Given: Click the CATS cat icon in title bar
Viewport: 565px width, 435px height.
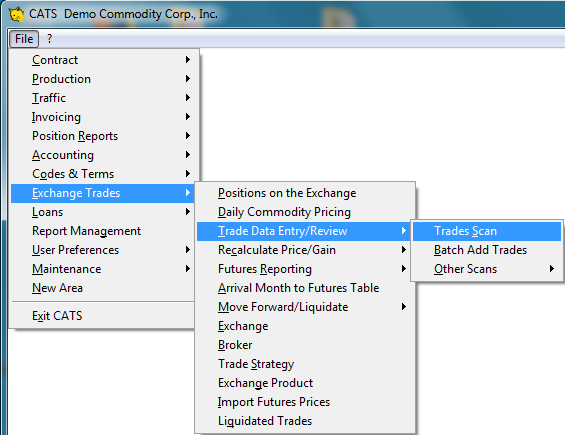Looking at the screenshot, I should (x=16, y=14).
